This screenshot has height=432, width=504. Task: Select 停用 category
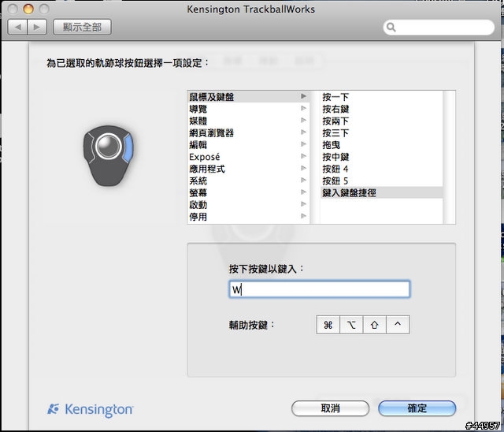[x=248, y=217]
